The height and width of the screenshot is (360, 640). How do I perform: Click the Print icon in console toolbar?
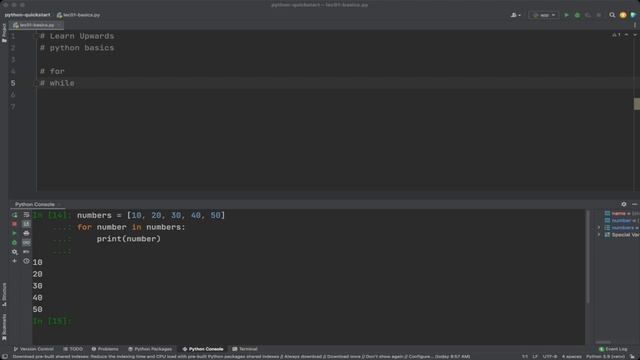point(26,233)
